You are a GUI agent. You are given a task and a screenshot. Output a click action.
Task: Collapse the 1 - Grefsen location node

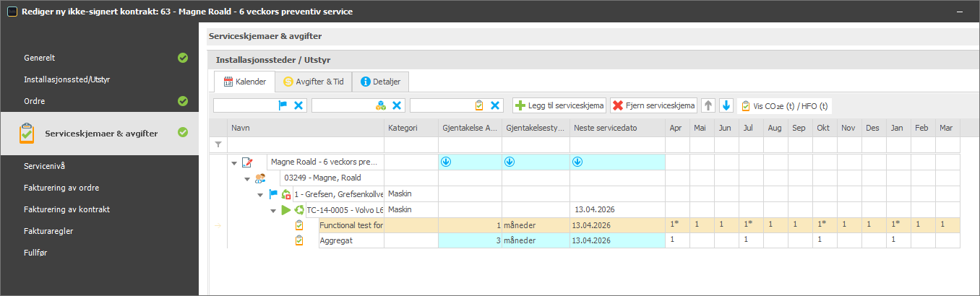(x=260, y=194)
